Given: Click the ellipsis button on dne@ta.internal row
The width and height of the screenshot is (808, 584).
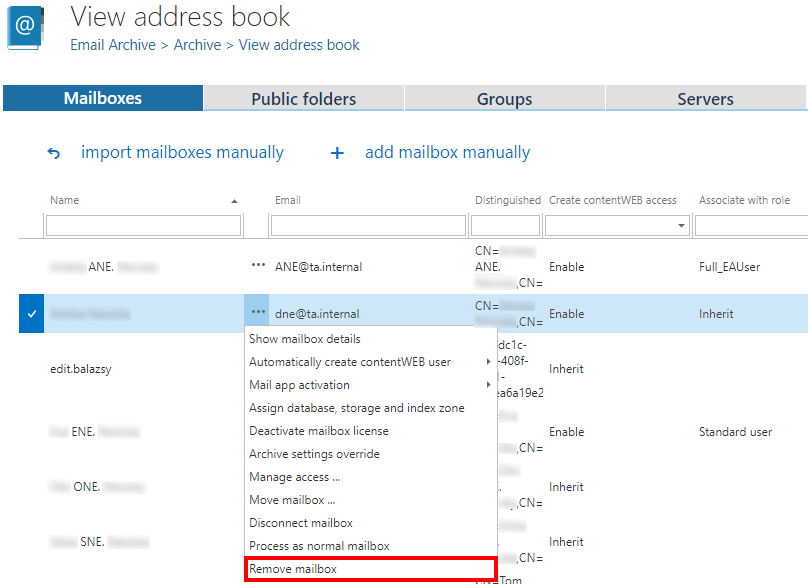Looking at the screenshot, I should coord(259,313).
